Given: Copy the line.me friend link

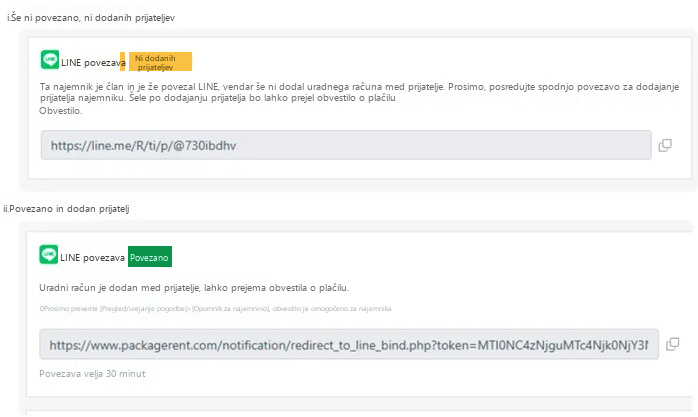Looking at the screenshot, I should 665,145.
